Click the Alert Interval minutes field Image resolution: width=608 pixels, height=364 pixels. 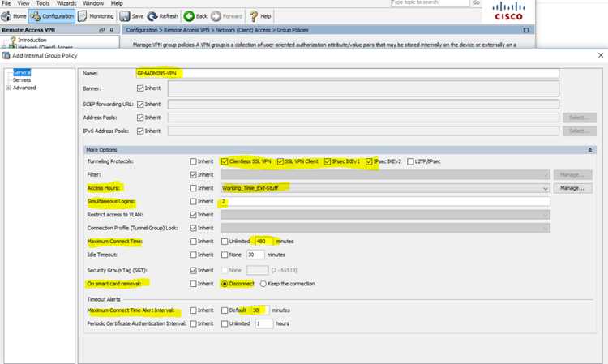point(259,310)
